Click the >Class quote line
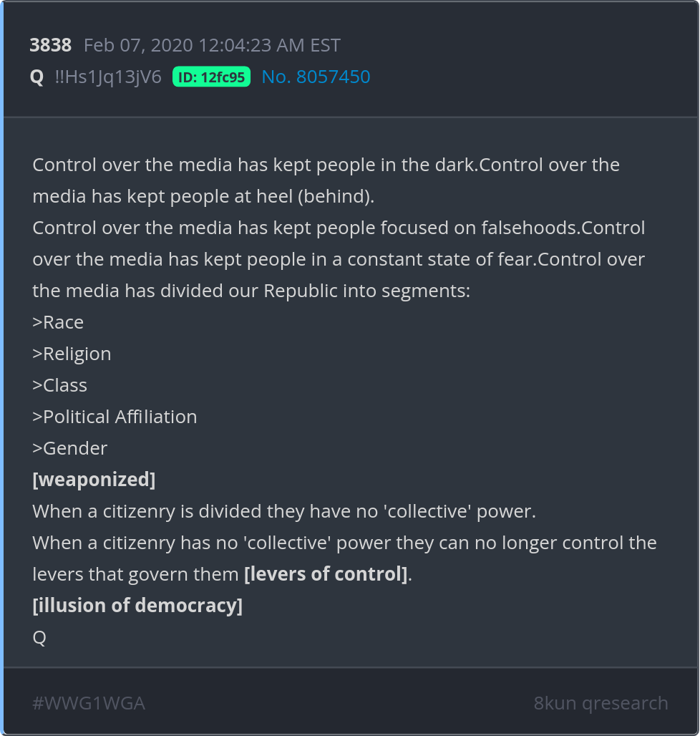Screen dimensions: 700x736 (60, 385)
